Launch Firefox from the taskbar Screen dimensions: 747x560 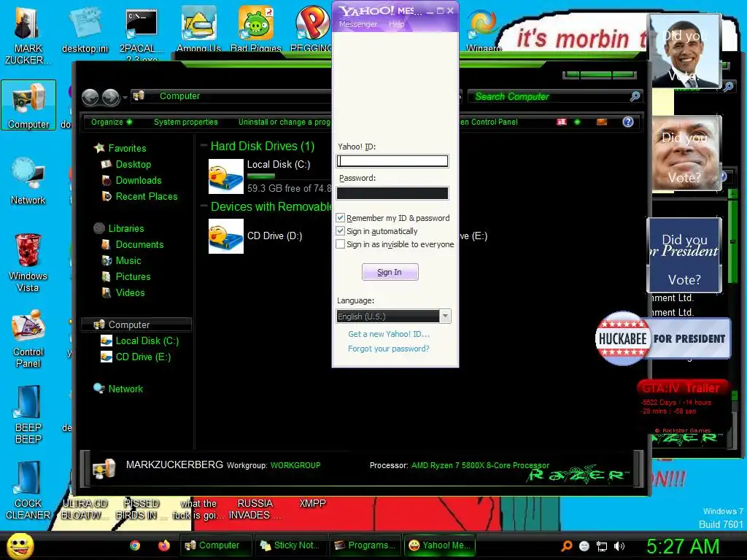(164, 545)
